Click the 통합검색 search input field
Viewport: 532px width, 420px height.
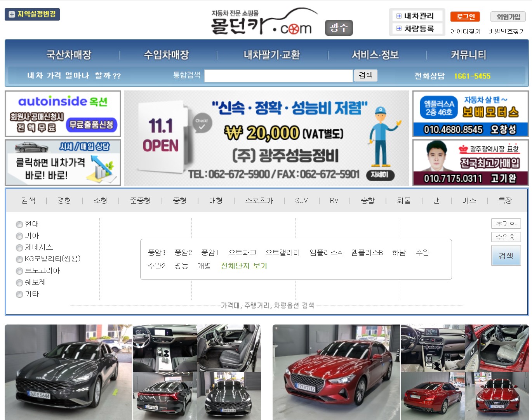[x=278, y=75]
